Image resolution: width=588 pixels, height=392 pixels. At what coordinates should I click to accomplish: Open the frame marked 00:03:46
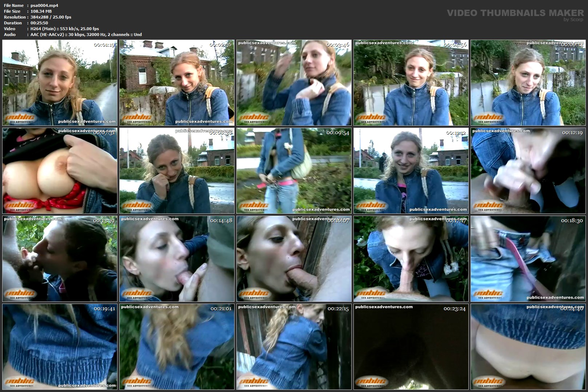(294, 83)
